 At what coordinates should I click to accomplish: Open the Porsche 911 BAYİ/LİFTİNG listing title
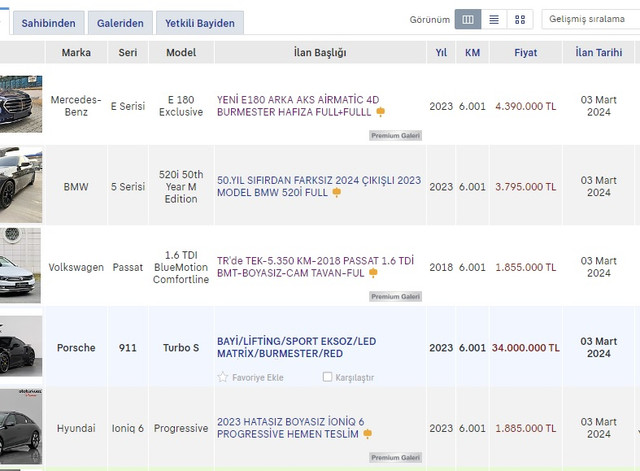click(x=296, y=347)
